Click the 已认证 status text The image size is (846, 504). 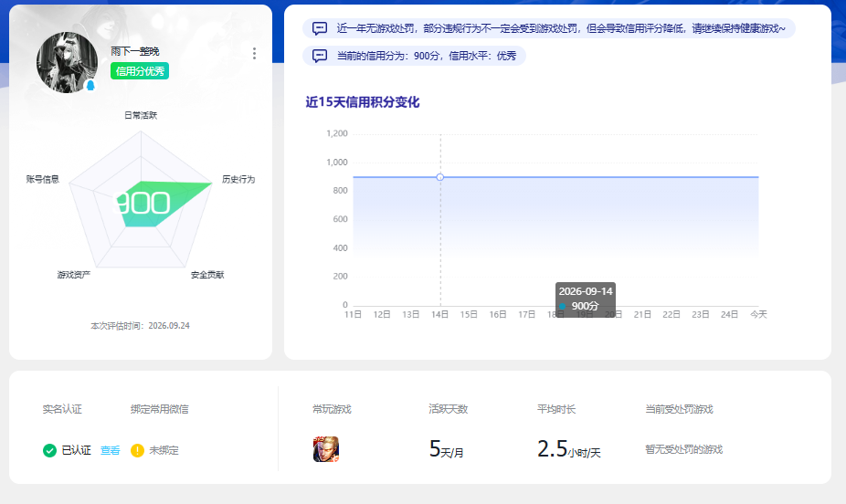point(76,450)
